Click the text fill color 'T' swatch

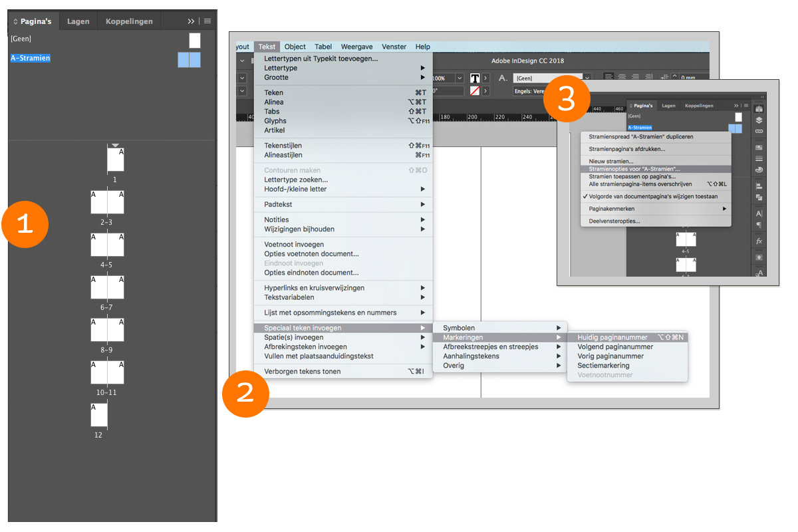coord(475,78)
